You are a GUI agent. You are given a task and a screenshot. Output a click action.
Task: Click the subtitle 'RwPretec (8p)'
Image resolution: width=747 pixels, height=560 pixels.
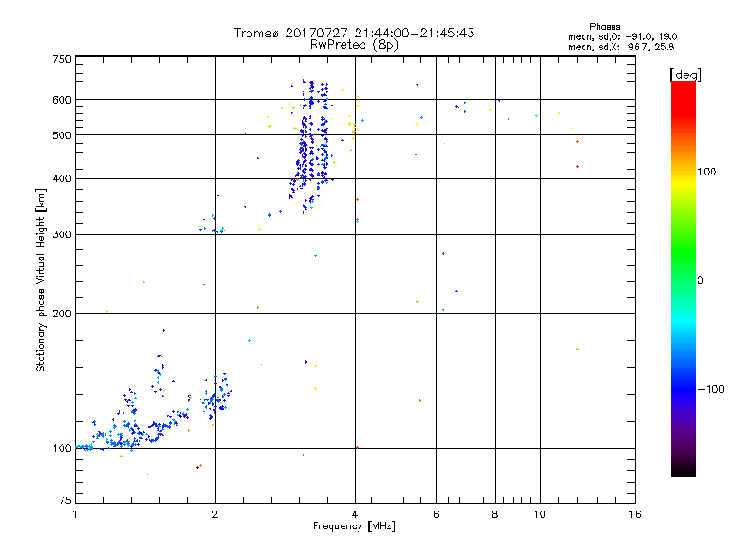click(x=354, y=45)
